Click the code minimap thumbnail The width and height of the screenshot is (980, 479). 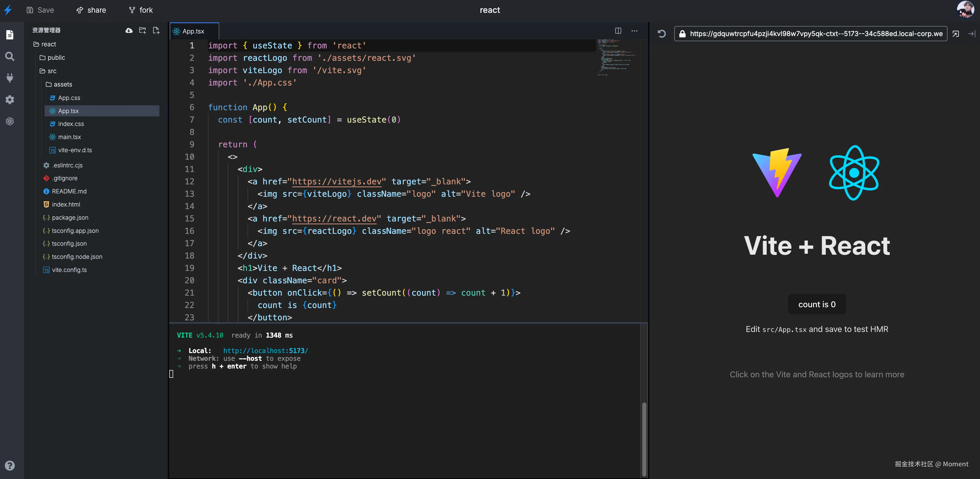point(616,57)
